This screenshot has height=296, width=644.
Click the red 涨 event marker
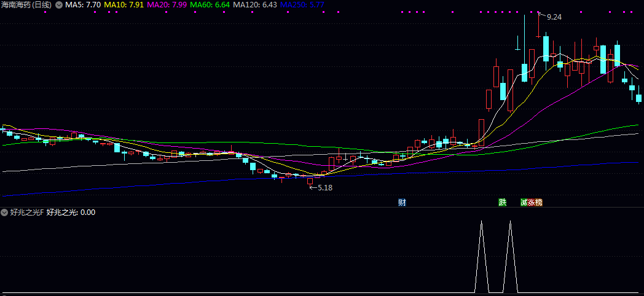532,202
